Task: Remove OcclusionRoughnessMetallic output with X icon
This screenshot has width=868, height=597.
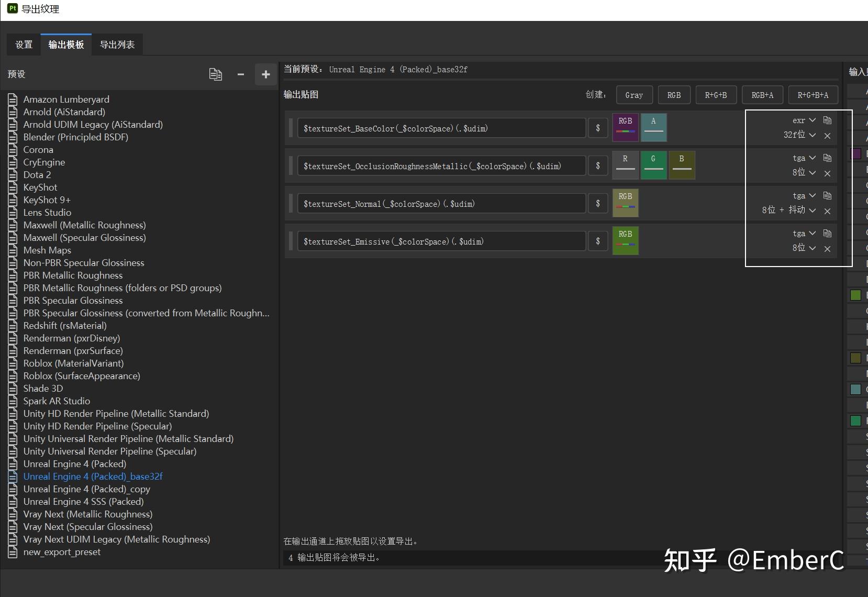Action: tap(828, 173)
